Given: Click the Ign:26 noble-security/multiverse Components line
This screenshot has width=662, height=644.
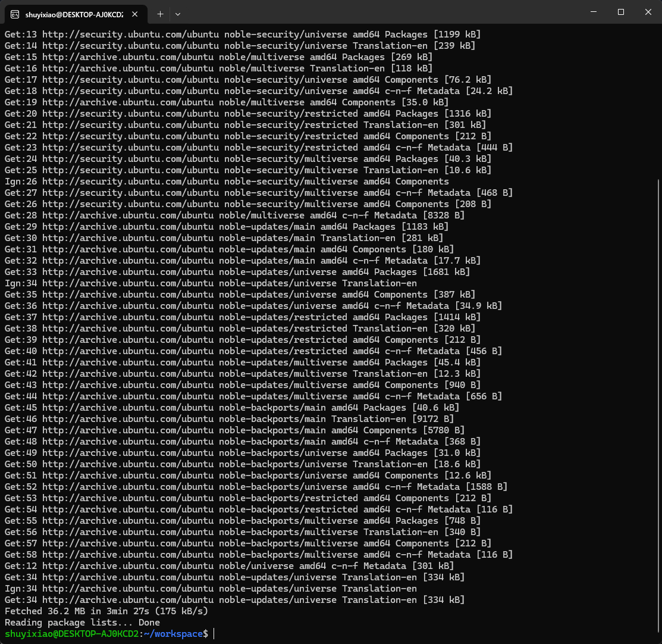Looking at the screenshot, I should [227, 182].
